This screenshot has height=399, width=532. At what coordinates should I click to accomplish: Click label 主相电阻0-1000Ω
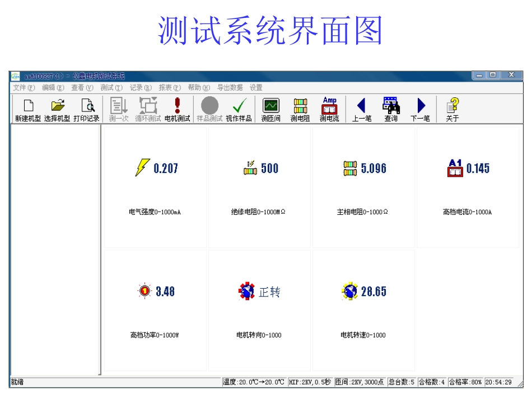click(362, 212)
